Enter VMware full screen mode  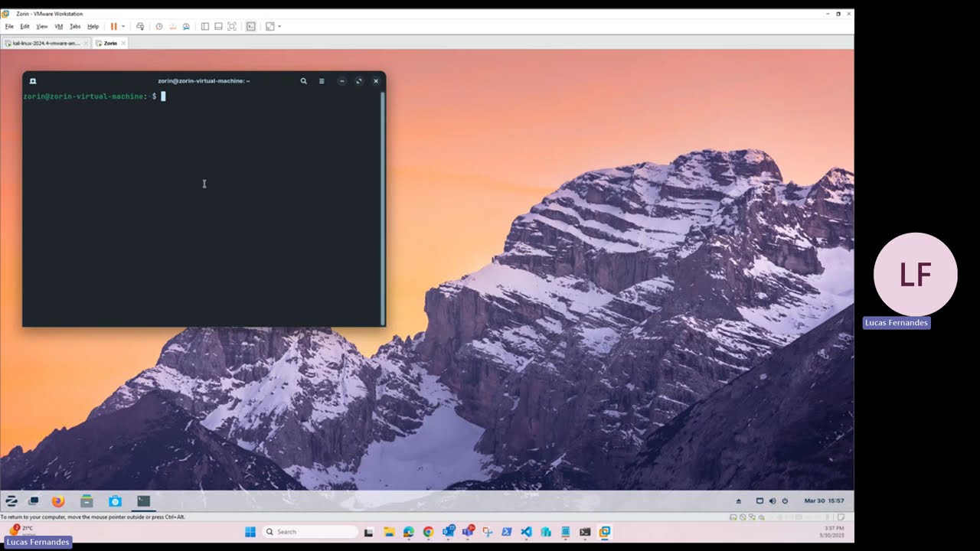pos(232,26)
